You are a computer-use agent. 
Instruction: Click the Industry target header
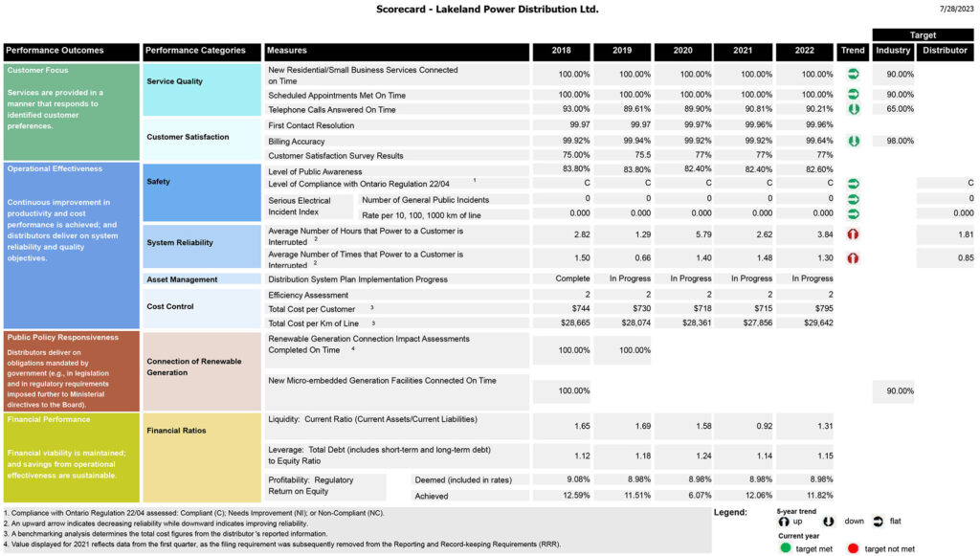coord(893,52)
